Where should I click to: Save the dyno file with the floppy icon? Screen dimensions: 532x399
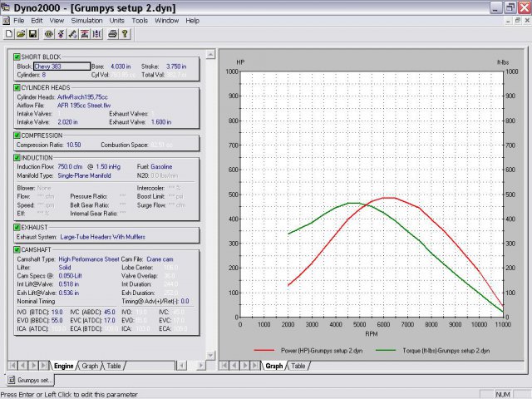pos(32,34)
